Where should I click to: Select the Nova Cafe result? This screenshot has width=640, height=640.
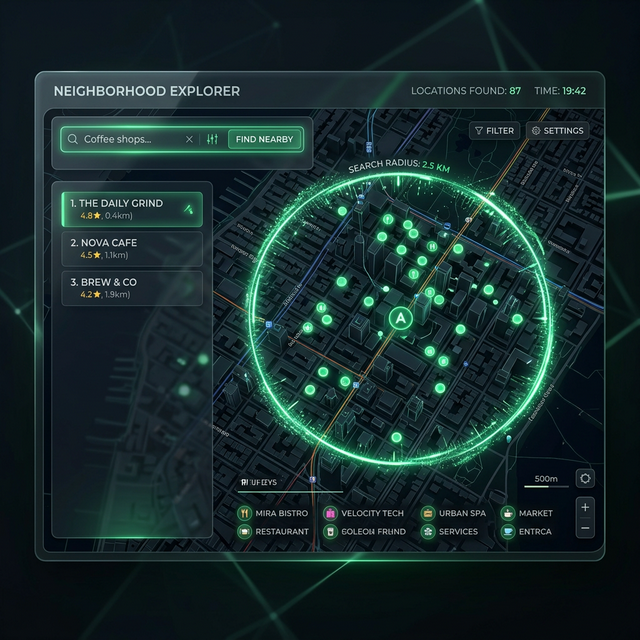point(132,248)
